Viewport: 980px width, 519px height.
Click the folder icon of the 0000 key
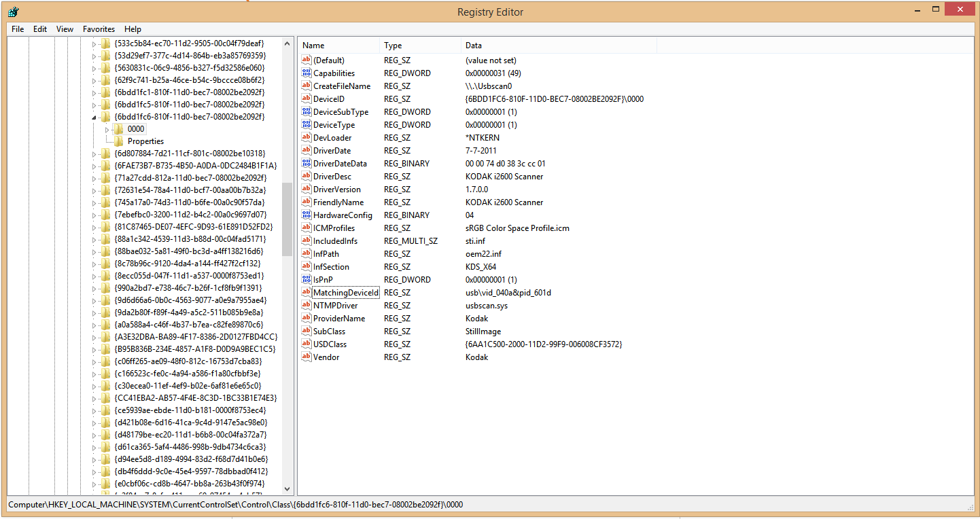118,129
